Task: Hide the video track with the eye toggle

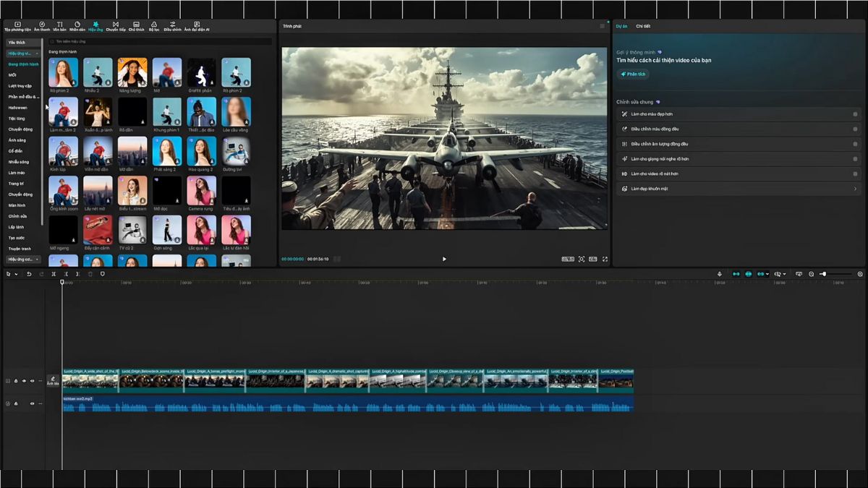Action: click(24, 380)
